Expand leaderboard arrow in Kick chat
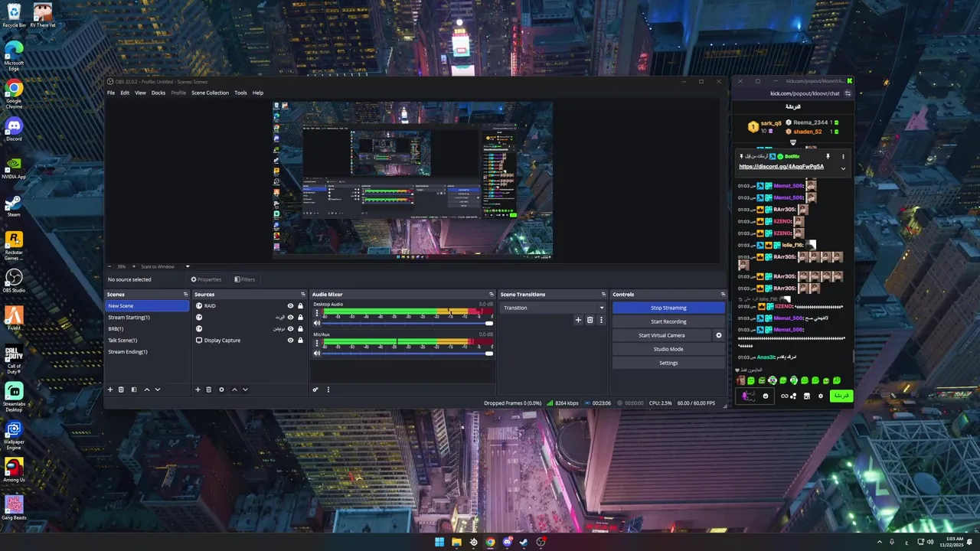The image size is (980, 551). click(792, 142)
